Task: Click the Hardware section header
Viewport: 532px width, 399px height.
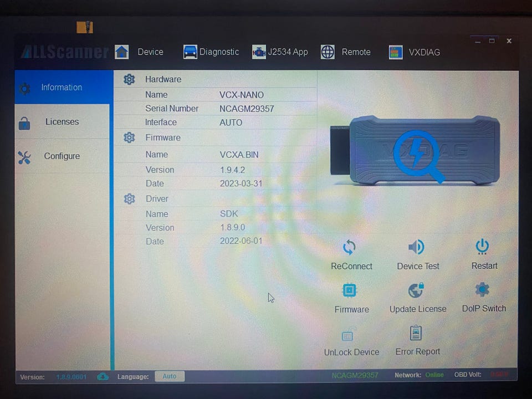Action: 163,79
